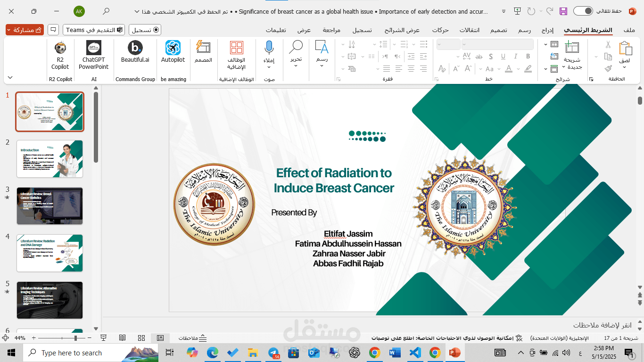The width and height of the screenshot is (644, 362).
Task: Switch to Design (تصميم) tab
Action: pyautogui.click(x=499, y=30)
